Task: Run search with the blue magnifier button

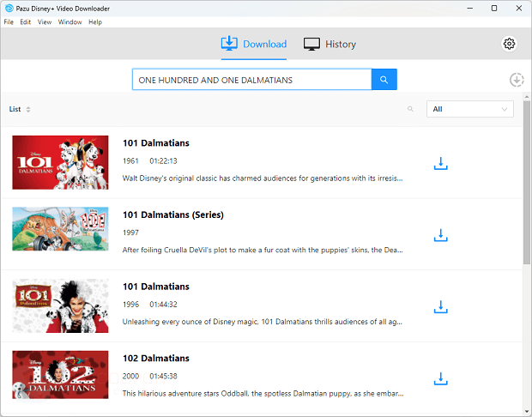Action: point(384,80)
